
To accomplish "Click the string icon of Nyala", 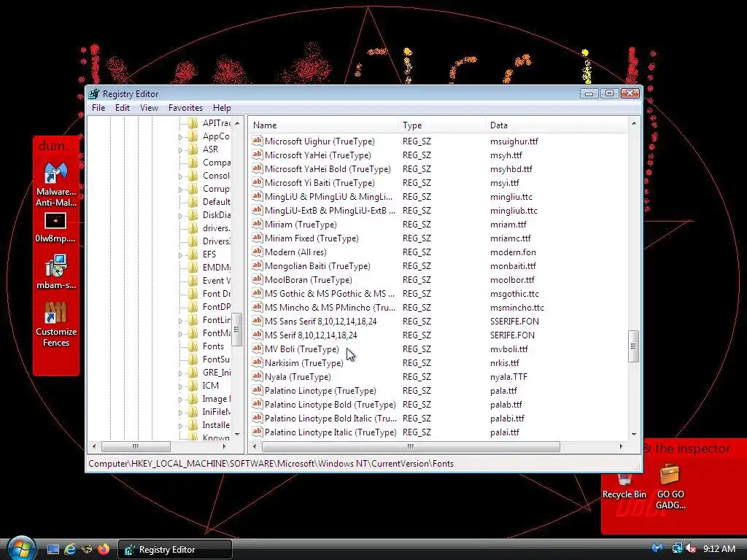I will (x=258, y=376).
